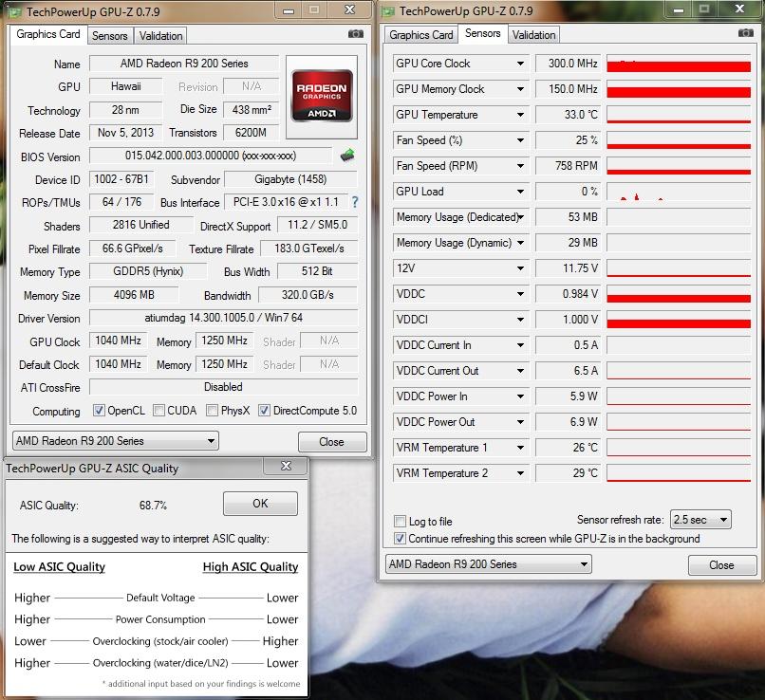This screenshot has width=765, height=700.
Task: Click the Shaders value 2816 Unified
Action: click(141, 225)
